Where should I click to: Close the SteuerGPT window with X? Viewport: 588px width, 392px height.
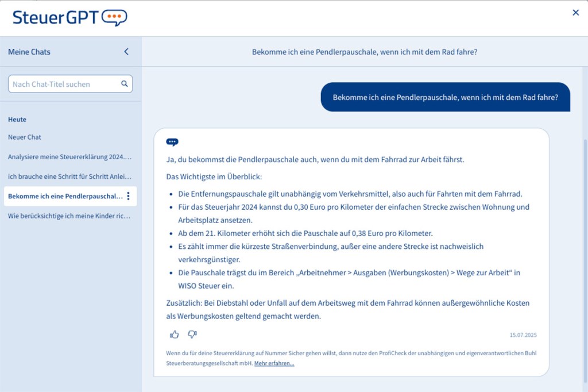point(575,13)
